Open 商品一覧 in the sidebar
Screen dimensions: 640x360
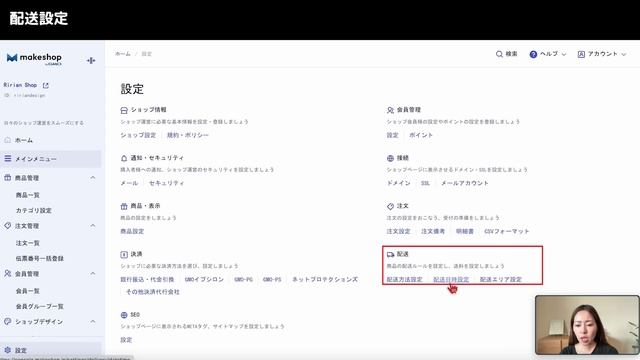28,195
